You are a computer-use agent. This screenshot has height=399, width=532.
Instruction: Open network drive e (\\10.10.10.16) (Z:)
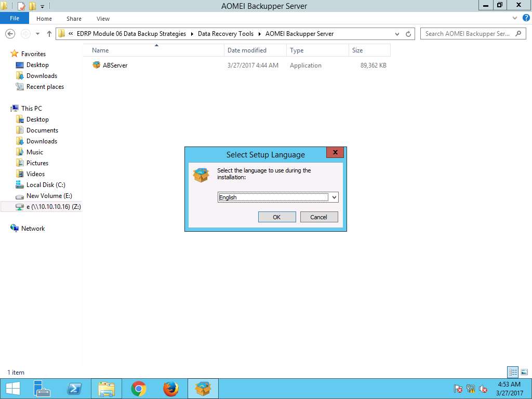(54, 207)
